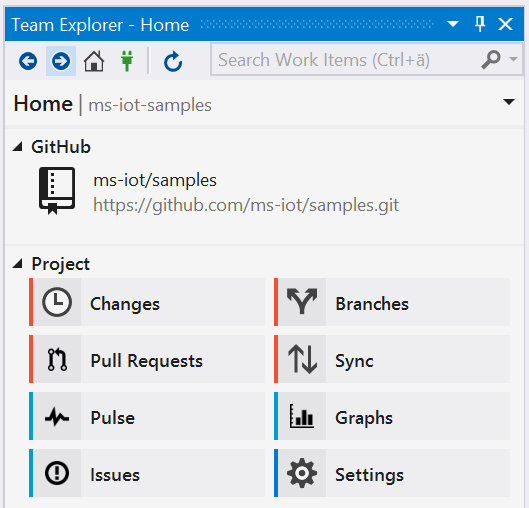The image size is (529, 508).
Task: Open the Changes tile
Action: coord(147,302)
